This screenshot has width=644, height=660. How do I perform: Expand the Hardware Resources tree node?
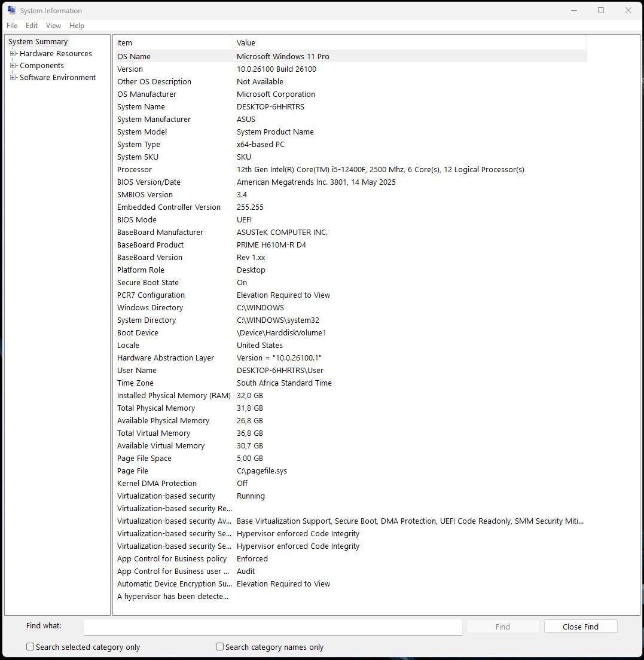click(x=13, y=53)
